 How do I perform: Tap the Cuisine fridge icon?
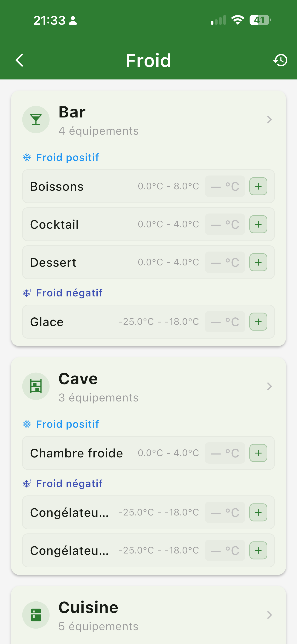[x=36, y=615]
